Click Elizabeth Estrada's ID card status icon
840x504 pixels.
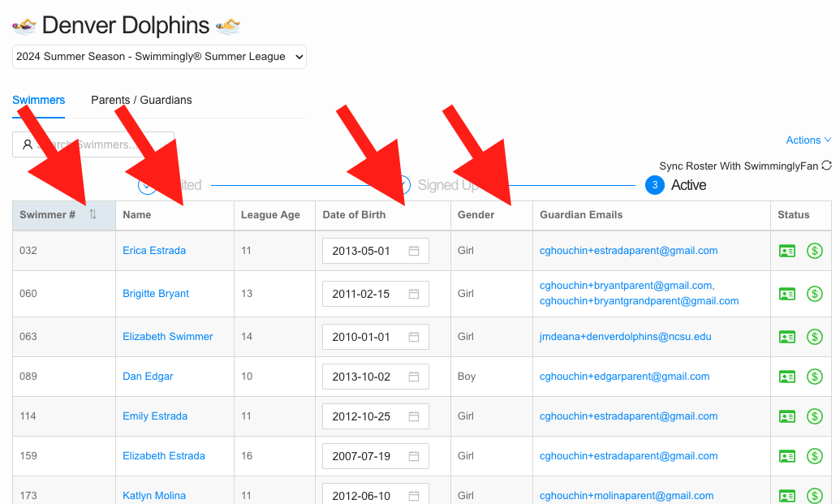(787, 456)
